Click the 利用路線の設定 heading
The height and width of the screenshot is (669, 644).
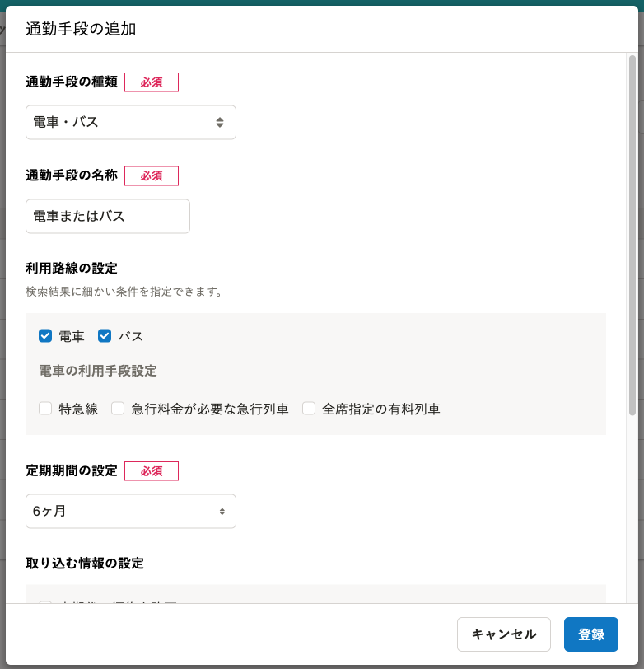tap(72, 269)
